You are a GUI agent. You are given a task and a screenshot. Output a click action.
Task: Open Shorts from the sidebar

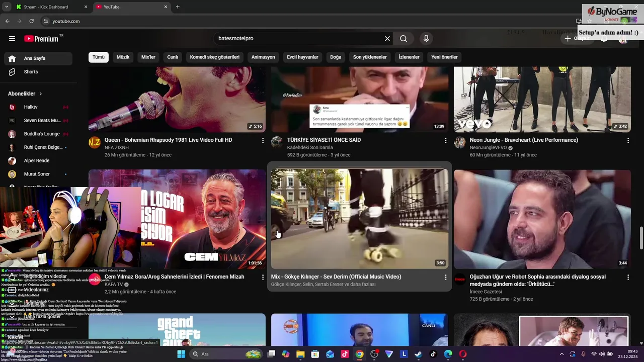click(38, 72)
